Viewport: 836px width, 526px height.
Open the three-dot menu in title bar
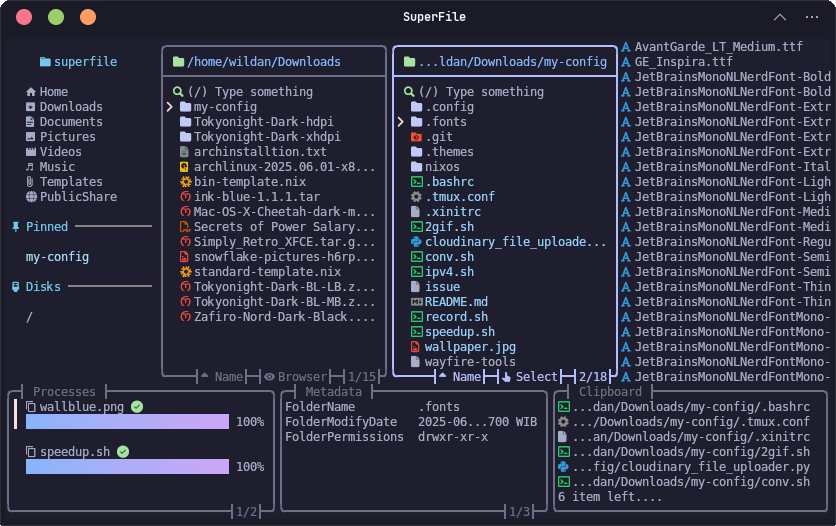[811, 17]
